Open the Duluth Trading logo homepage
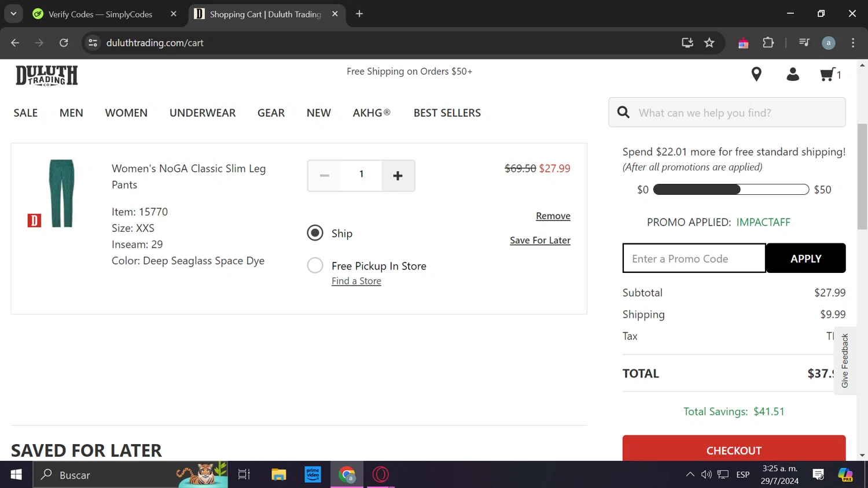This screenshot has width=868, height=488. [47, 75]
